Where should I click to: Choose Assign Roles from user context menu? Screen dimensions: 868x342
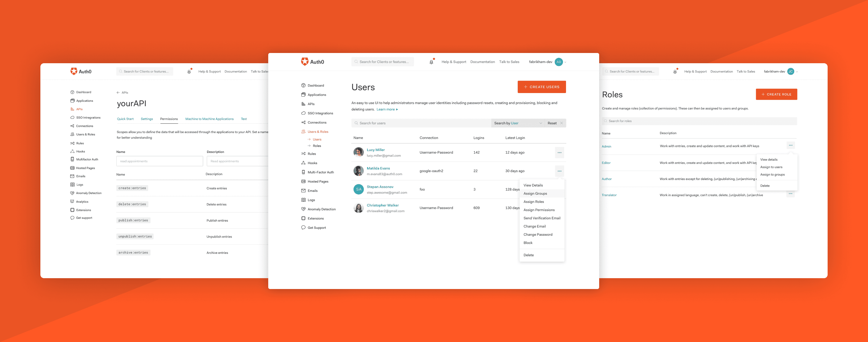tap(533, 202)
